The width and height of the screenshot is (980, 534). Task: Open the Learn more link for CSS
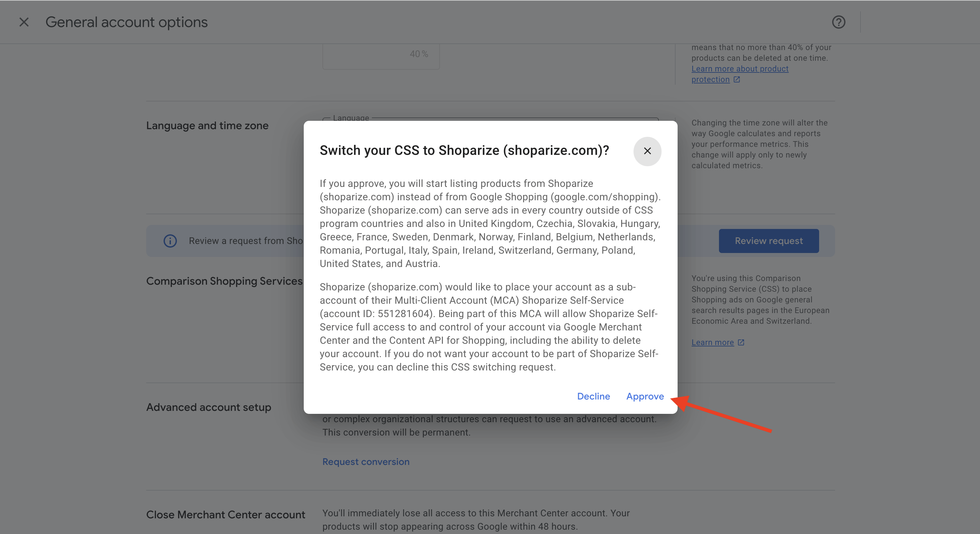[712, 342]
